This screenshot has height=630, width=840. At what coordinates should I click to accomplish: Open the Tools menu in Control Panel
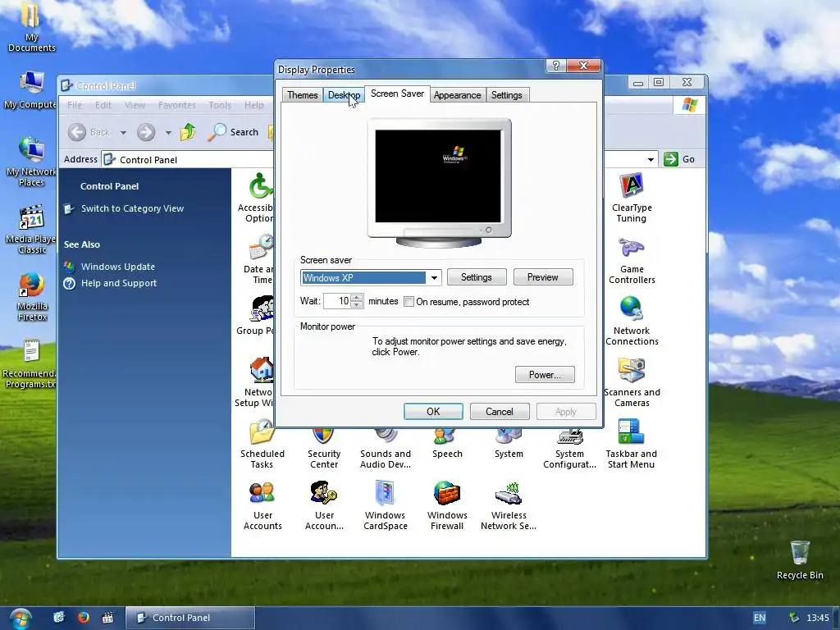pyautogui.click(x=220, y=105)
